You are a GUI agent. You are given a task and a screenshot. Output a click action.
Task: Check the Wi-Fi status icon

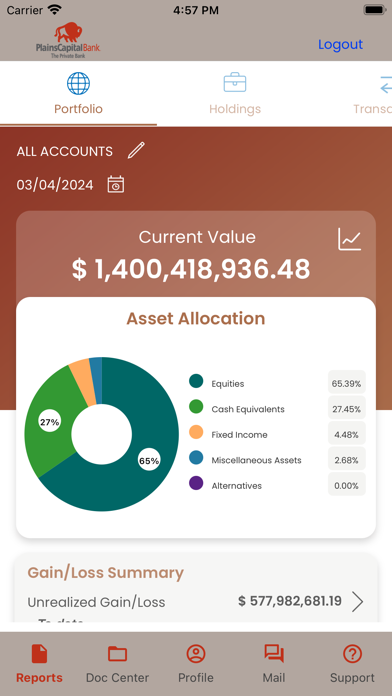(55, 9)
